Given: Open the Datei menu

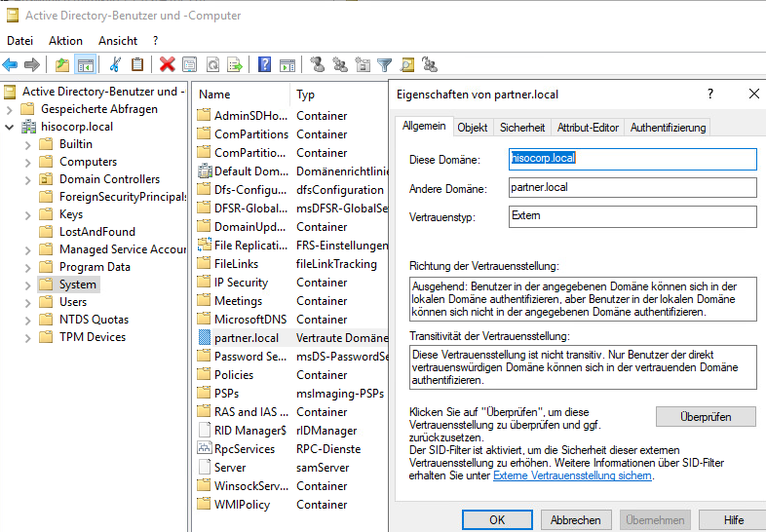Looking at the screenshot, I should (x=20, y=41).
